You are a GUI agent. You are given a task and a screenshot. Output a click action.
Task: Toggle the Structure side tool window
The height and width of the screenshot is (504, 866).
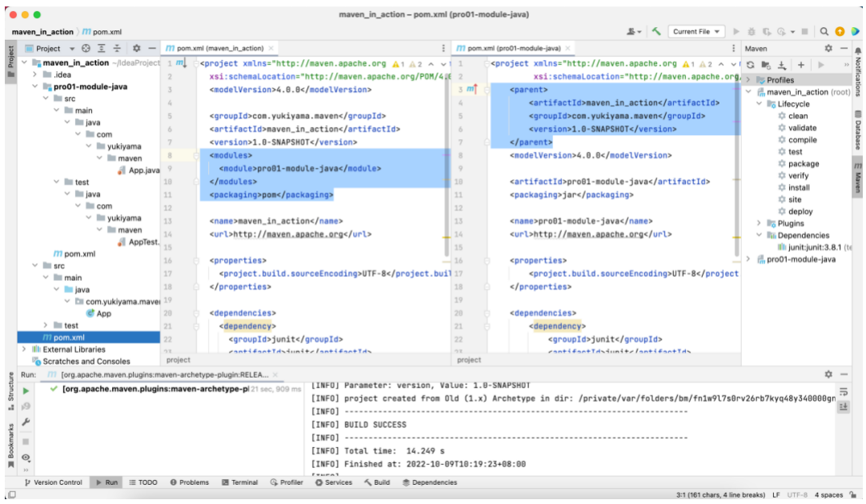tap(10, 391)
